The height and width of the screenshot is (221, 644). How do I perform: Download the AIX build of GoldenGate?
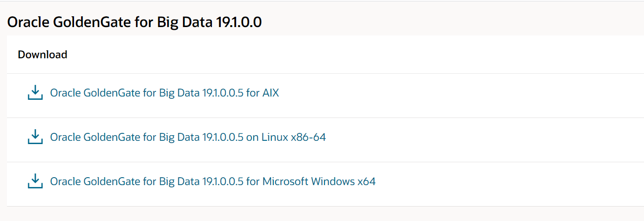click(164, 93)
